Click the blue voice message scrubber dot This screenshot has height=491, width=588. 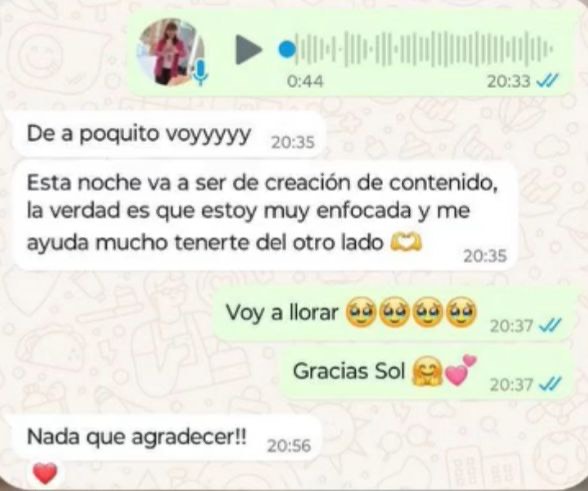[288, 50]
